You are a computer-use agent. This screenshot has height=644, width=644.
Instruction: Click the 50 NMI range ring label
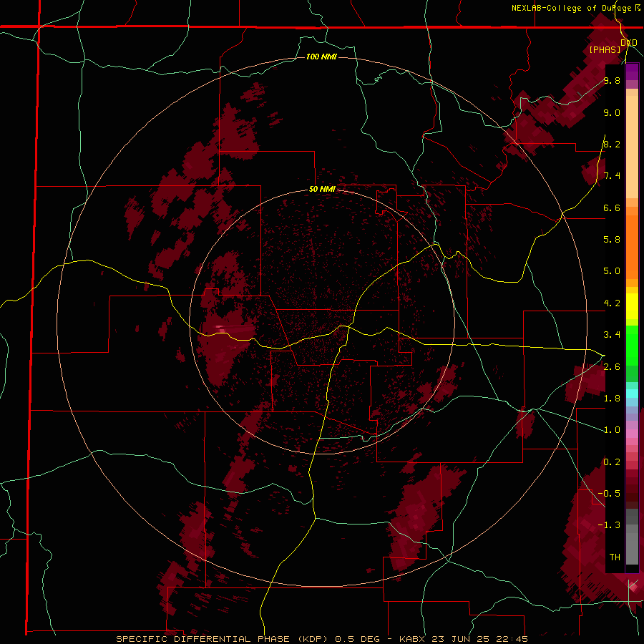point(322,189)
